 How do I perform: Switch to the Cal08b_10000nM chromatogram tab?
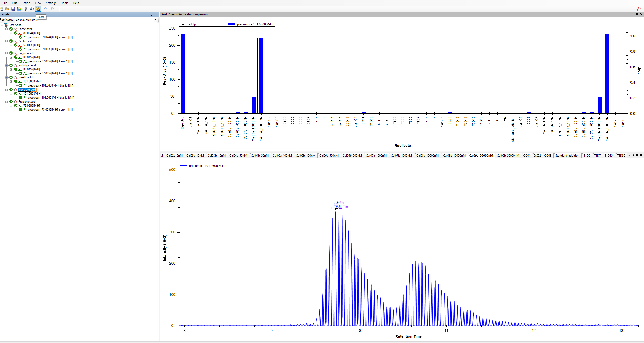[x=454, y=156]
